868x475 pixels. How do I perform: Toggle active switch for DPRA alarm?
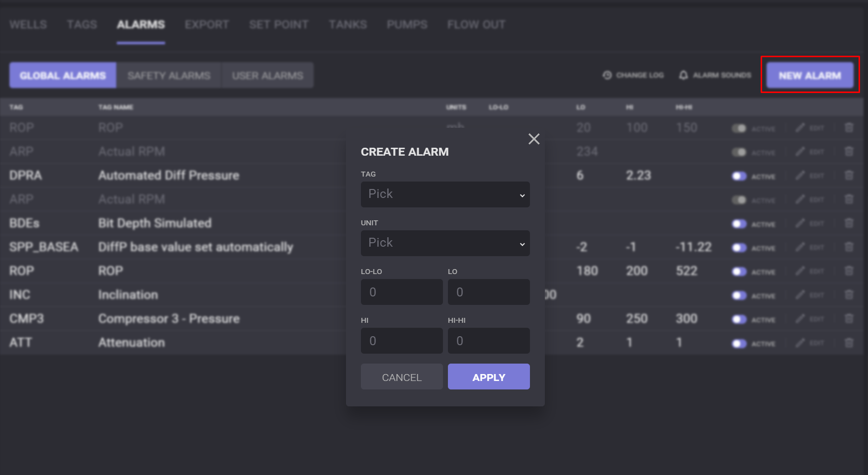(x=739, y=176)
